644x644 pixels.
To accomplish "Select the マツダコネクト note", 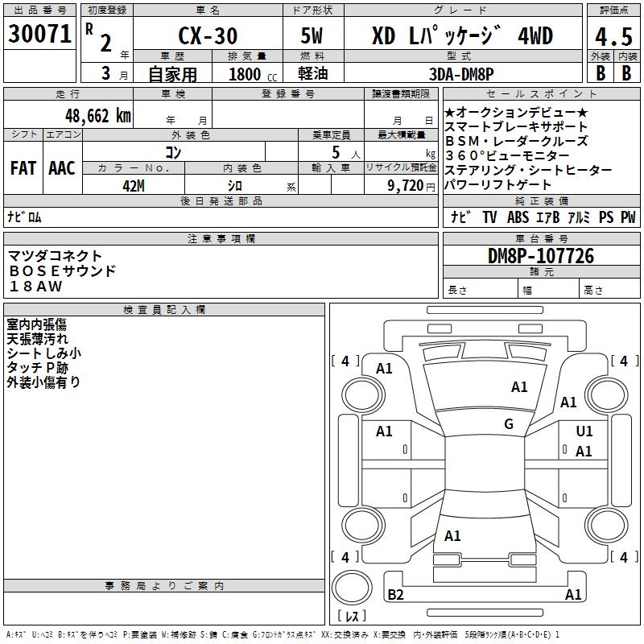I will pos(55,256).
